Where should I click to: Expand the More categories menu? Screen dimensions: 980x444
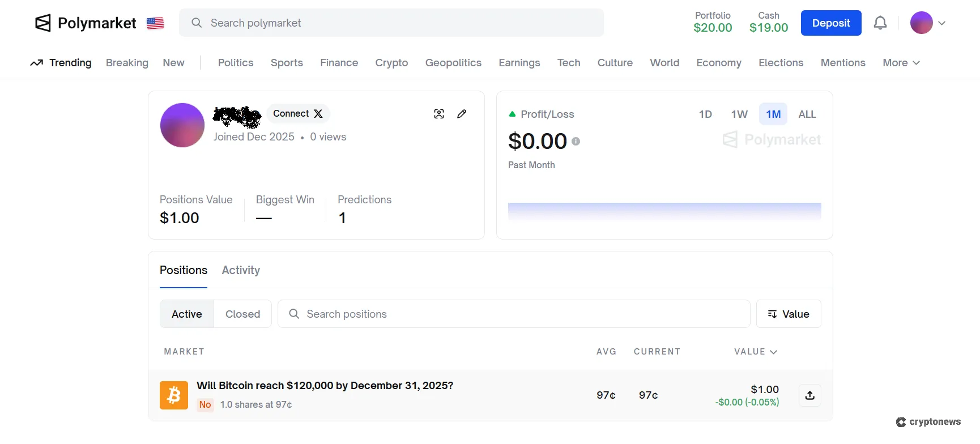click(901, 63)
